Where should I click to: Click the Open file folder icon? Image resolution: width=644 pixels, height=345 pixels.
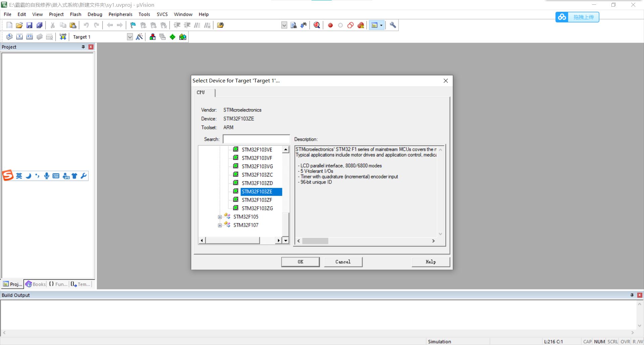coord(19,25)
